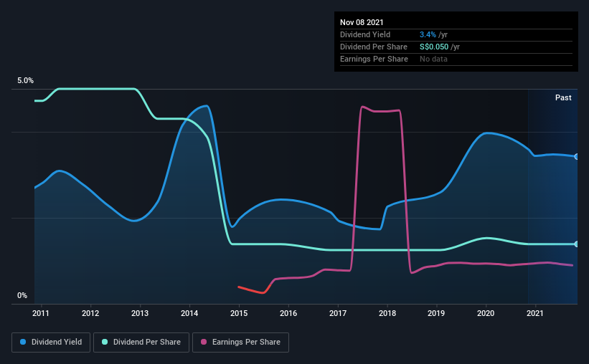This screenshot has width=589, height=364.
Task: Select the 2016 x-axis label
Action: tap(288, 313)
